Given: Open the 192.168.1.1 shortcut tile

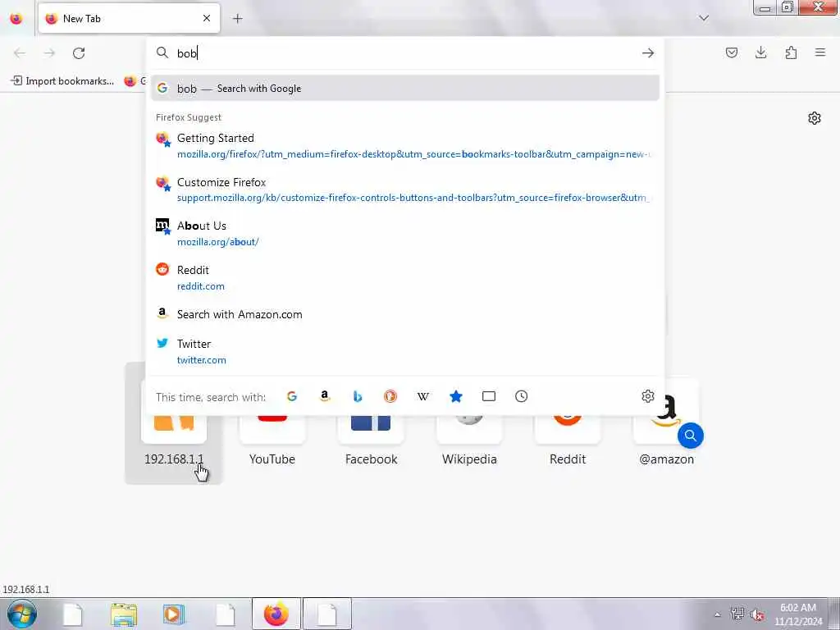Looking at the screenshot, I should [174, 423].
